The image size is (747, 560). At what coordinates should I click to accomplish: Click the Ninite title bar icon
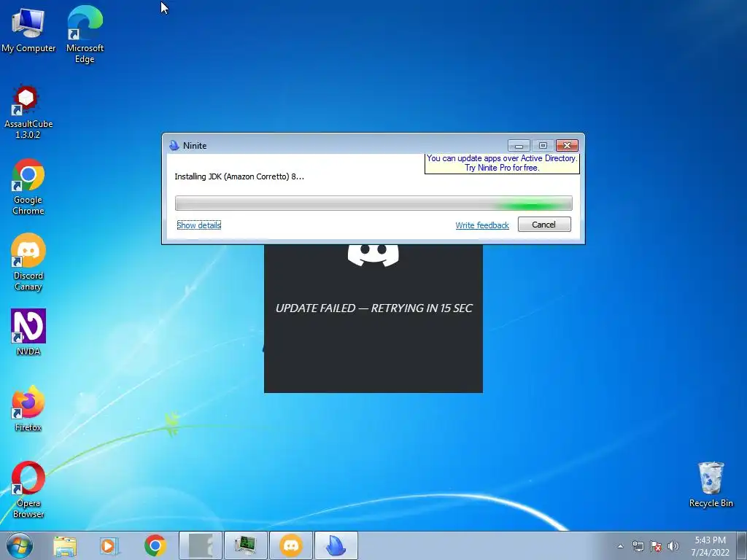click(x=174, y=145)
